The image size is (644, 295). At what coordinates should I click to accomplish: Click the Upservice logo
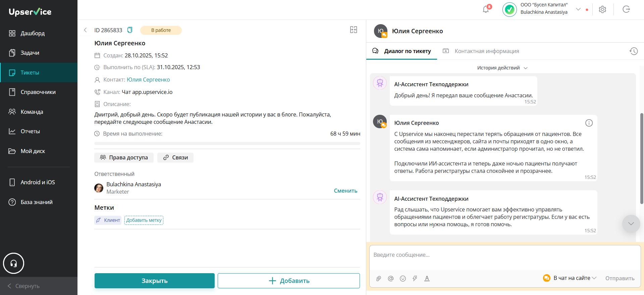pos(30,12)
